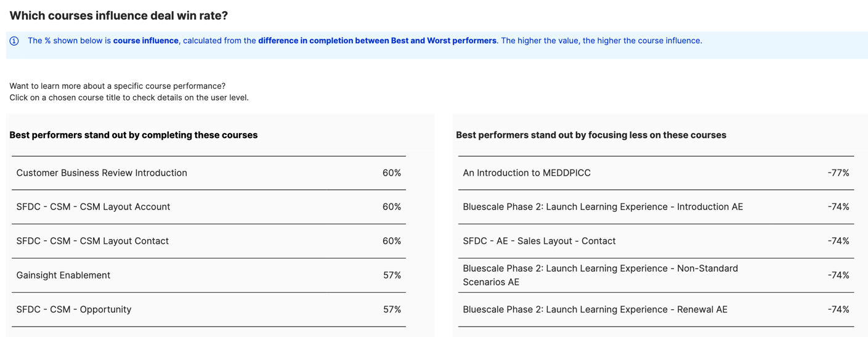
Task: Open An Introduction to MEDDPICC course
Action: coord(527,173)
